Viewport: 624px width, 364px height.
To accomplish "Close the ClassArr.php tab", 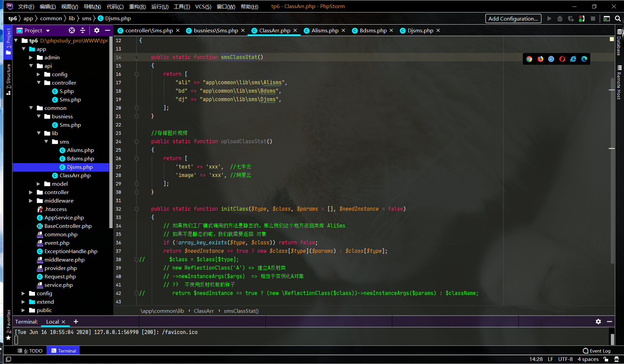I will pyautogui.click(x=295, y=30).
